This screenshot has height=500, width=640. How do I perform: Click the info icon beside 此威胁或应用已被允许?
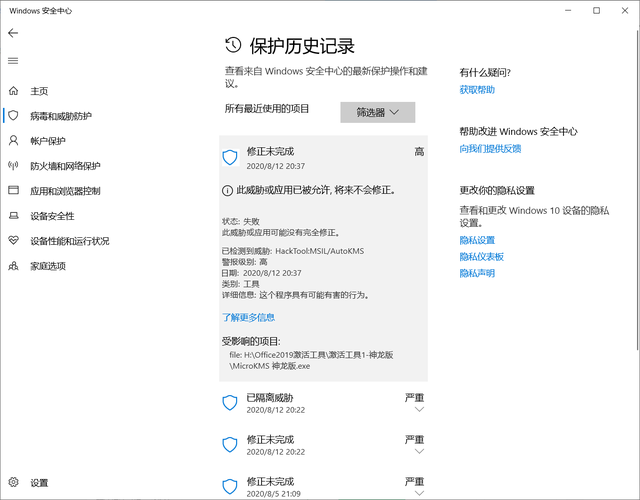(x=227, y=191)
